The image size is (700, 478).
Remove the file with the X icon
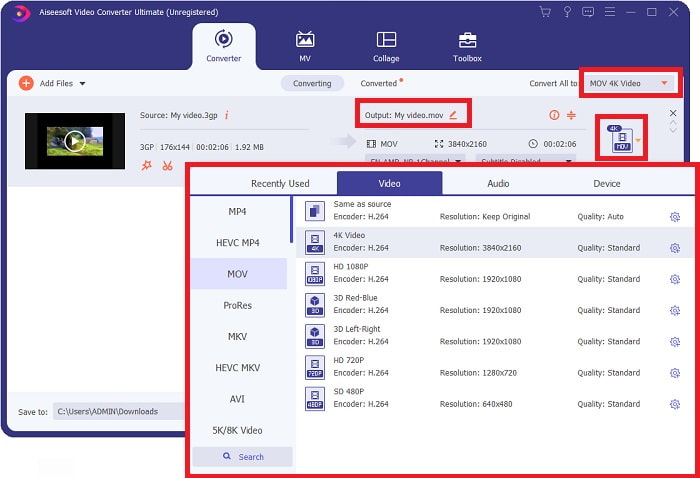(x=673, y=113)
